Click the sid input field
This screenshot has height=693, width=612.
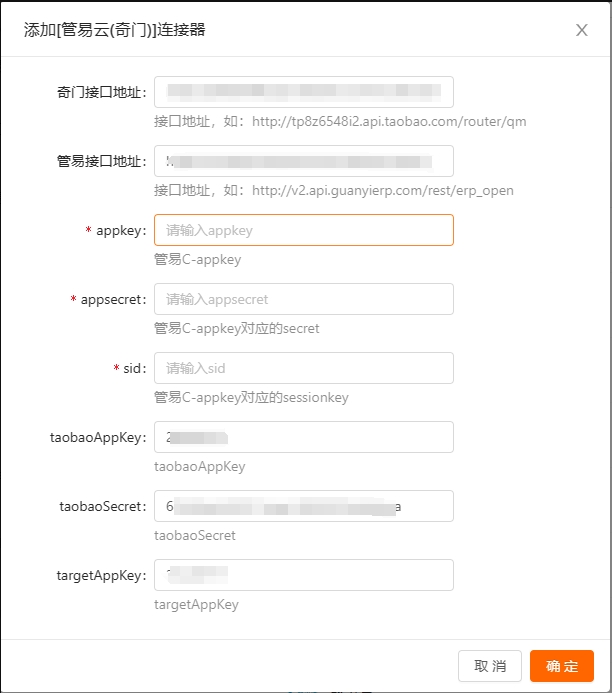303,368
